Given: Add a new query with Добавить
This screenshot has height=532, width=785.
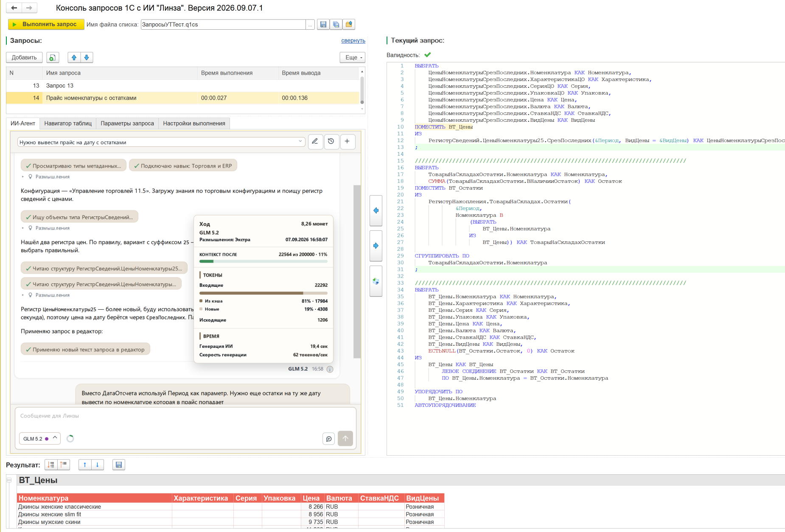Looking at the screenshot, I should (24, 57).
